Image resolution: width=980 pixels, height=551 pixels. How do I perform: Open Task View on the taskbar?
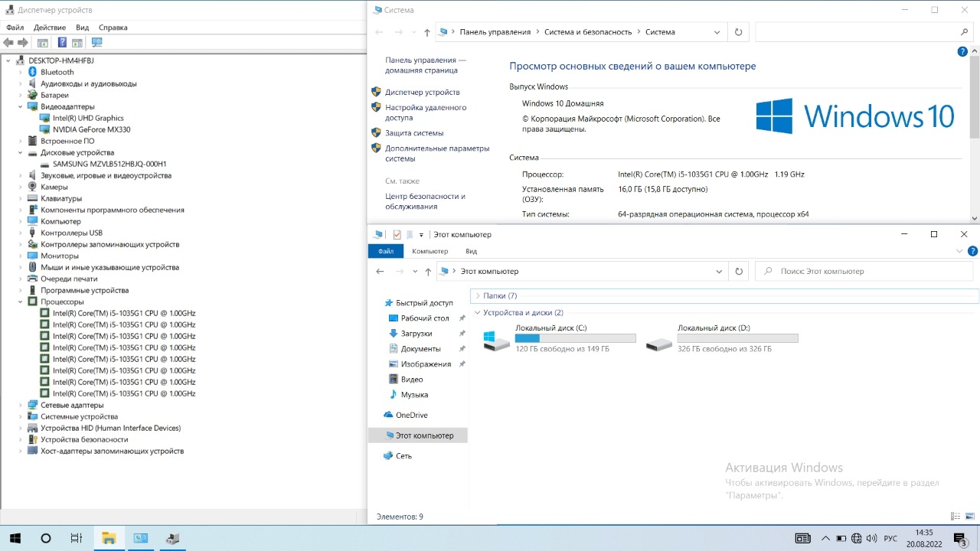click(x=76, y=538)
